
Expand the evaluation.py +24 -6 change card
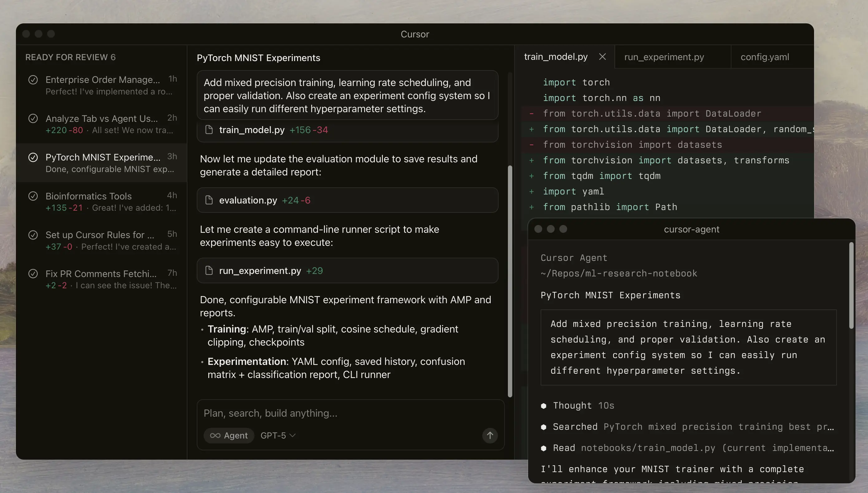[347, 200]
